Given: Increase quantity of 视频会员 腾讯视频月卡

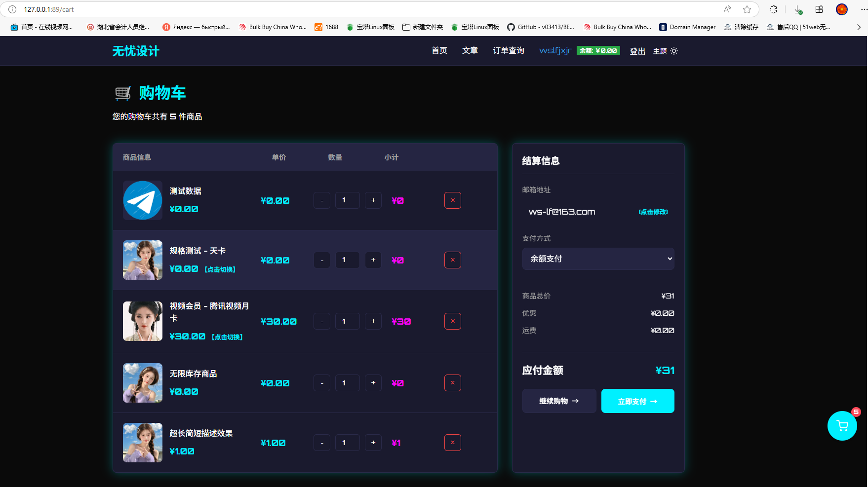Looking at the screenshot, I should click(x=373, y=321).
